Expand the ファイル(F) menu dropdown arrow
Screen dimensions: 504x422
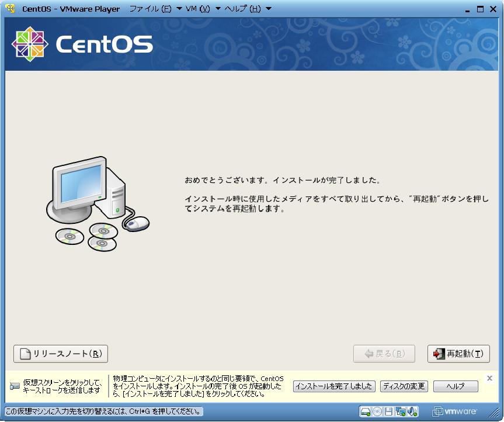click(179, 9)
